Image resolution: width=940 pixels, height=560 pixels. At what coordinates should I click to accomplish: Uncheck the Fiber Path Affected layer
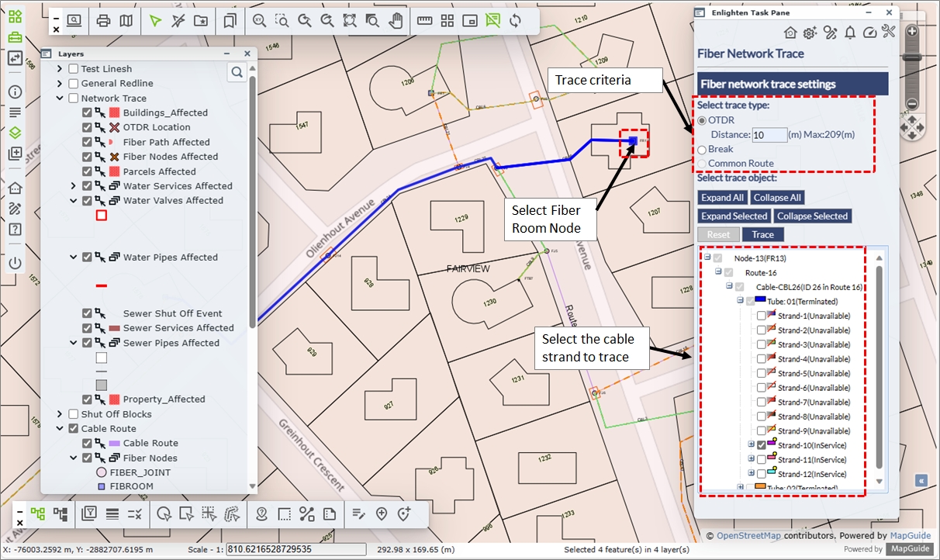point(87,142)
